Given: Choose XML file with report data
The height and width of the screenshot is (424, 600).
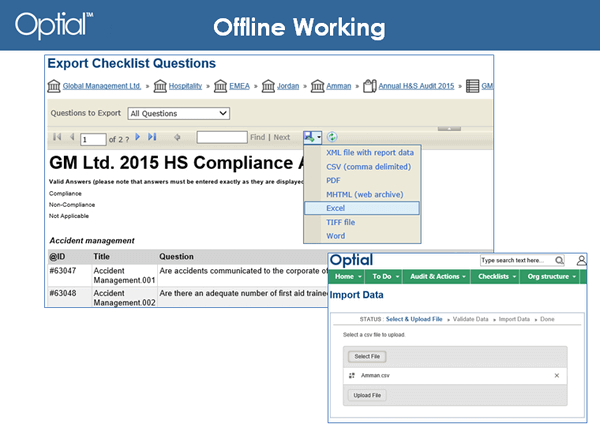Looking at the screenshot, I should (370, 152).
